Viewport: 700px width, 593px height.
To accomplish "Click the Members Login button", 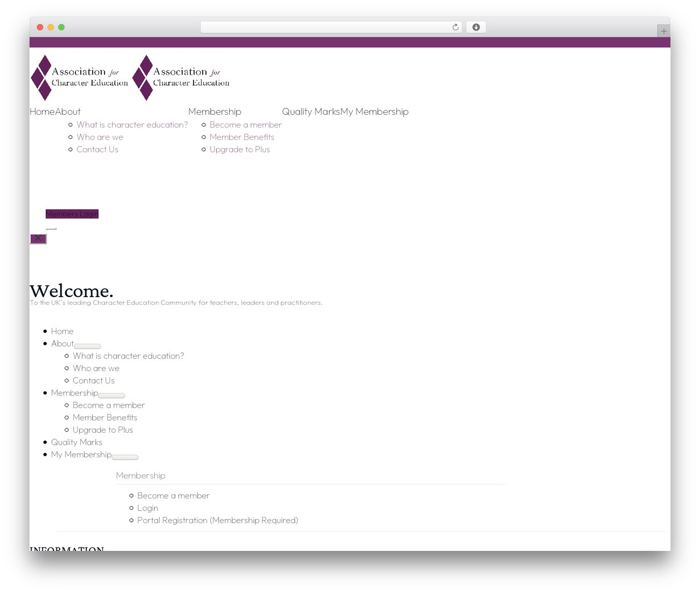I will pyautogui.click(x=72, y=214).
